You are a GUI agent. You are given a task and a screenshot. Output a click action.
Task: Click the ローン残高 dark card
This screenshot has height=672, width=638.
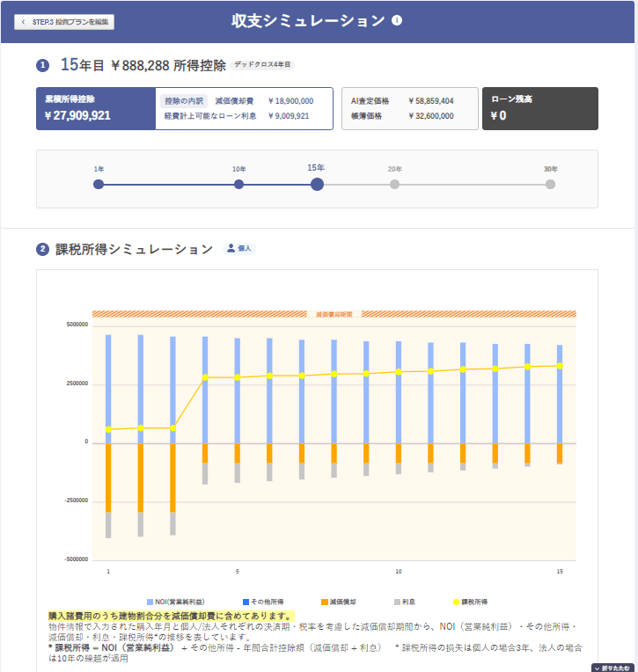pyautogui.click(x=539, y=108)
